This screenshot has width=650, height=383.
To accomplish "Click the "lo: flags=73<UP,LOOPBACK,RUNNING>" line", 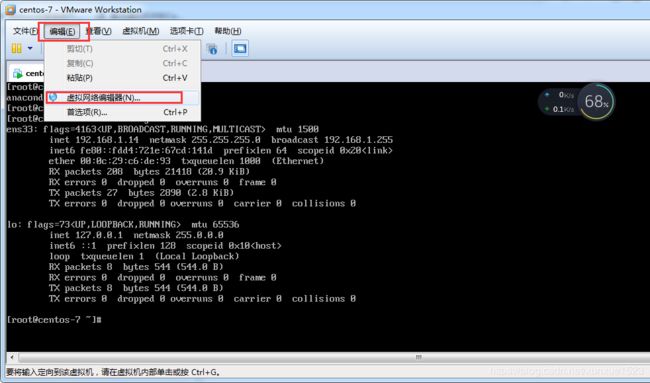I will tap(123, 225).
